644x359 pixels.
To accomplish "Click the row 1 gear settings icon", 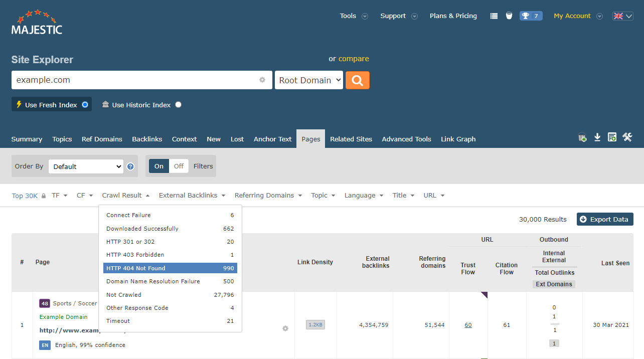I will point(285,328).
